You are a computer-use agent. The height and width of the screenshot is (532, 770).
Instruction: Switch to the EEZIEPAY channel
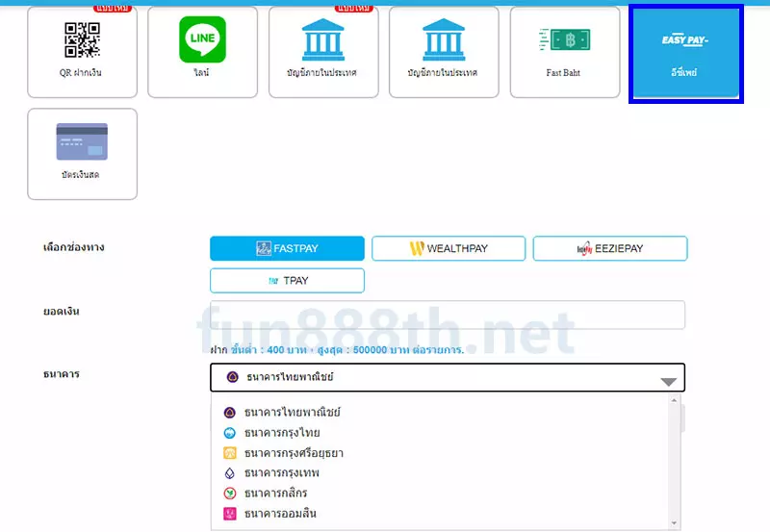(x=610, y=248)
